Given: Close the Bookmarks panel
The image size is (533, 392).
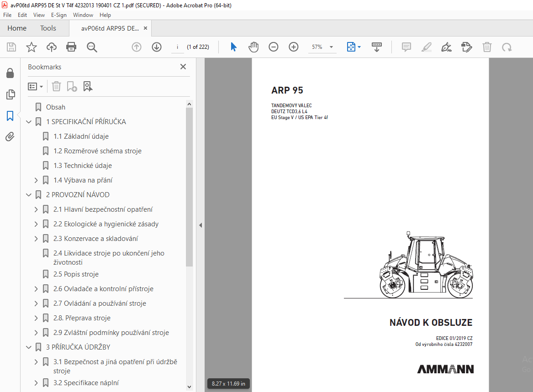Looking at the screenshot, I should pos(183,67).
